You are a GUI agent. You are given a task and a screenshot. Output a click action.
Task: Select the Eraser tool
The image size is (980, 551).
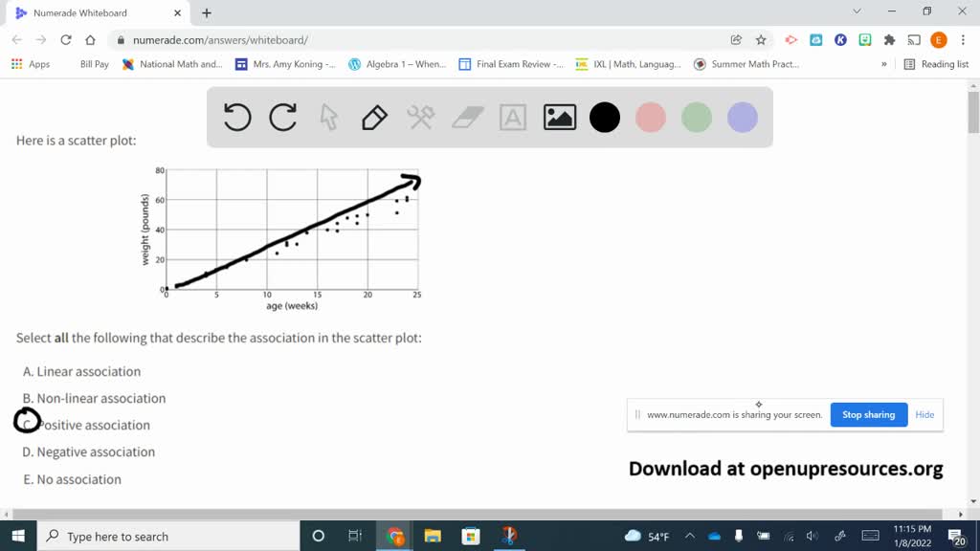(x=466, y=117)
